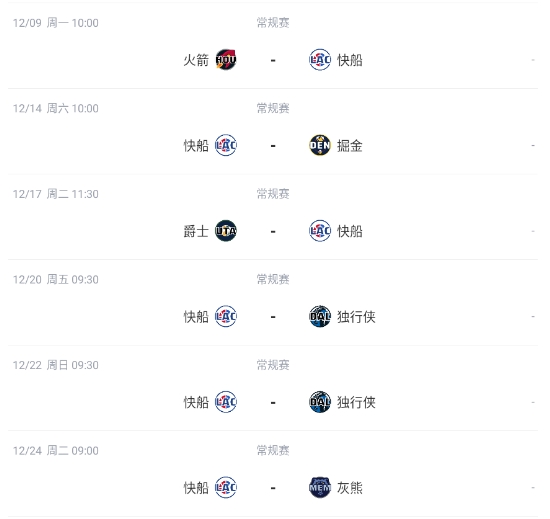Screen dimensions: 550x519
Task: Click the DAL logo in the 12/20 game
Action: pos(320,316)
